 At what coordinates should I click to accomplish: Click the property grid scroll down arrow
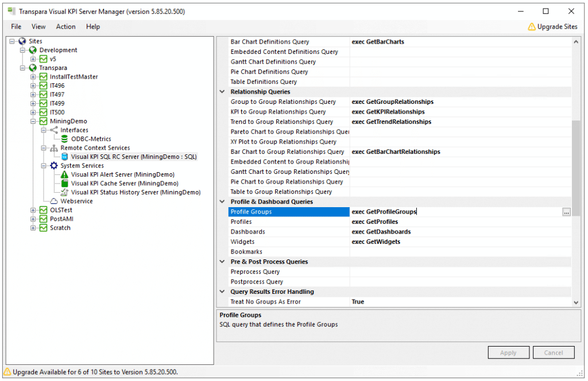click(576, 302)
